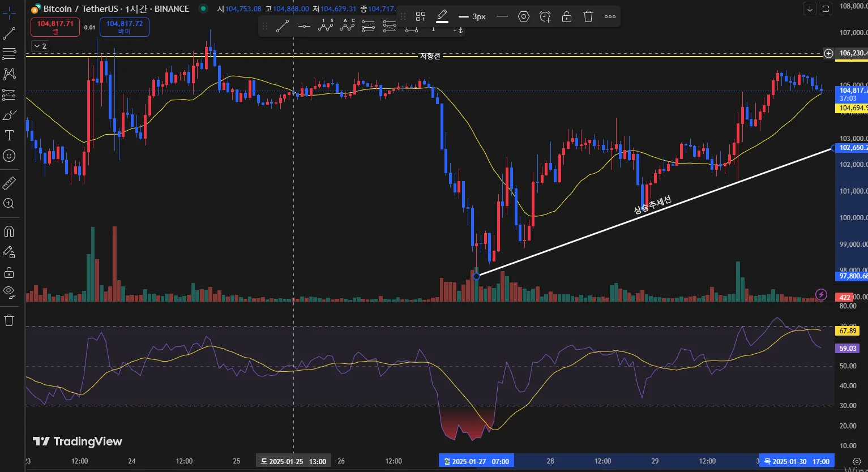
Task: Select the crosshair cursor tool
Action: (x=9, y=12)
